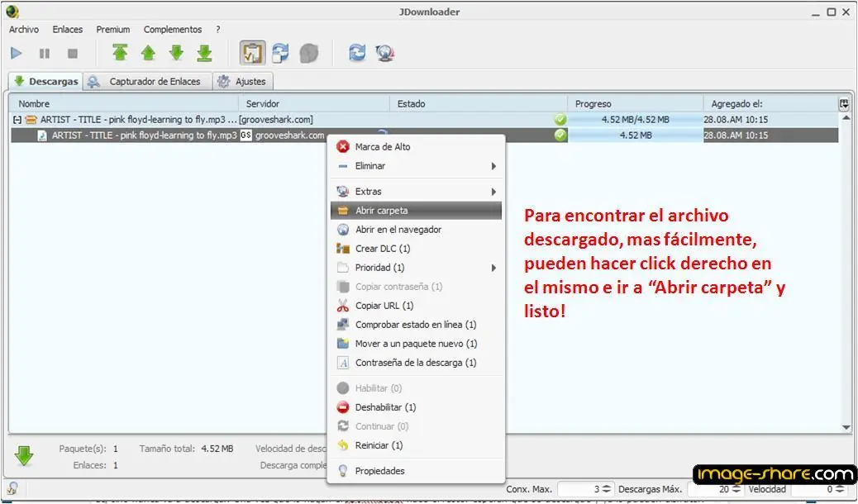The image size is (858, 504).
Task: Click the large green download arrow icon
Action: coord(23,455)
